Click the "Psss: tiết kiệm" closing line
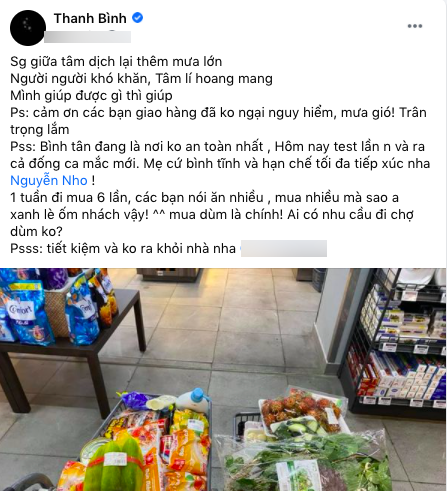The height and width of the screenshot is (491, 447). pos(123,249)
